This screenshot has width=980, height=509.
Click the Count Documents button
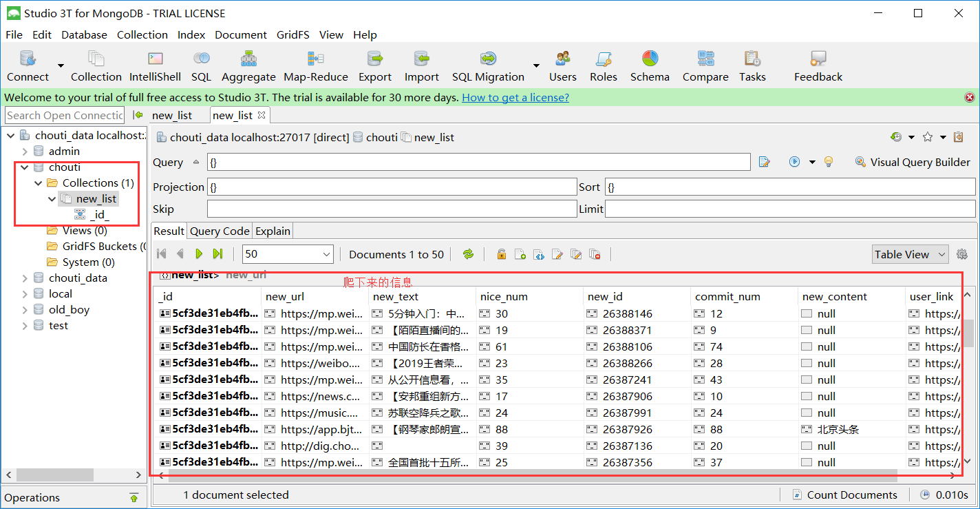click(x=845, y=495)
